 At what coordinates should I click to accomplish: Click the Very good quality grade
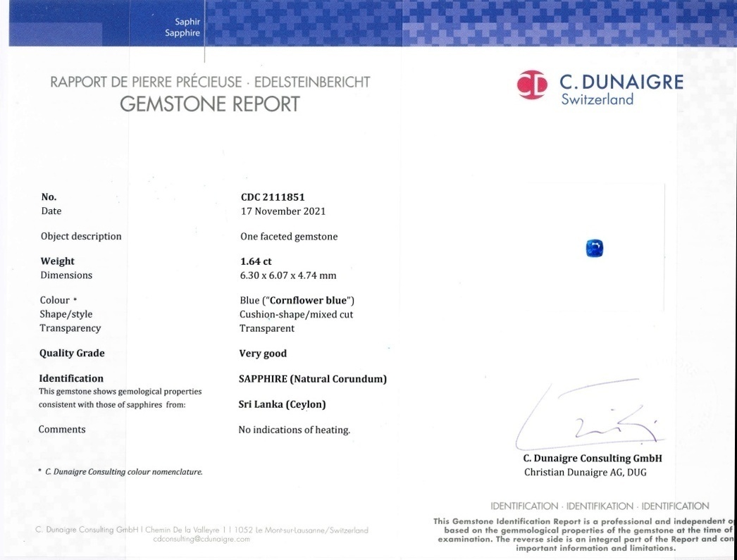263,354
